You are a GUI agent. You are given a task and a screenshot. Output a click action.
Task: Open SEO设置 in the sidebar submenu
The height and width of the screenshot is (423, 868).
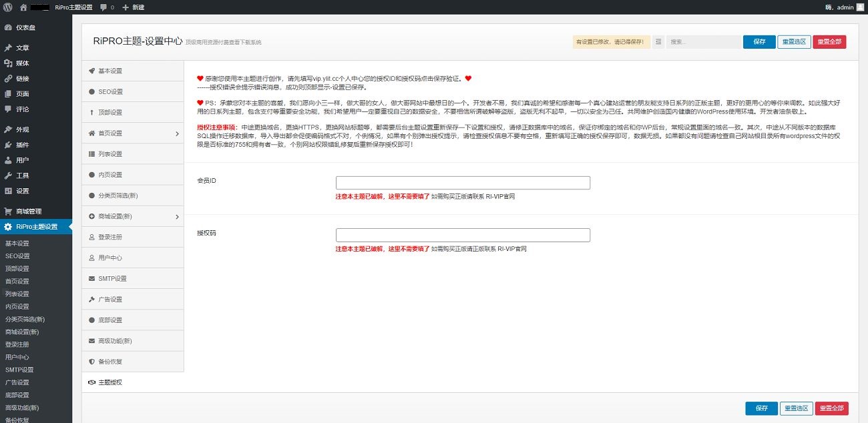click(17, 256)
